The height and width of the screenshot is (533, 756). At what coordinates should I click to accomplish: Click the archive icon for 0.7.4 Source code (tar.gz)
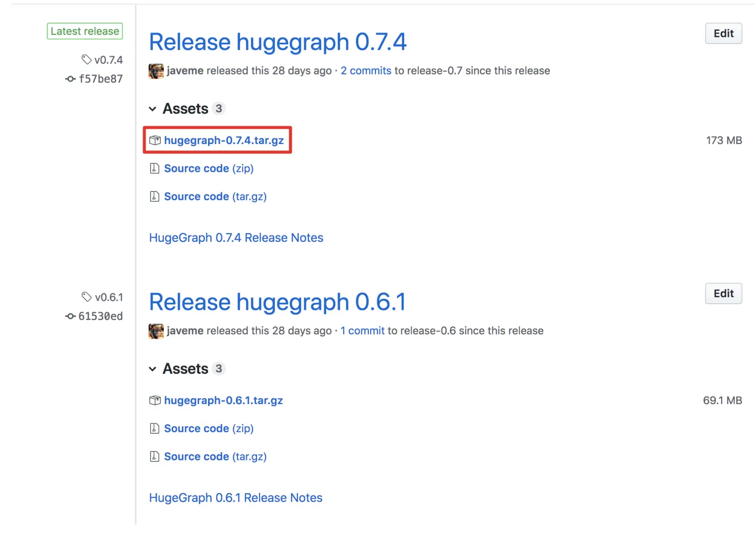pyautogui.click(x=155, y=196)
